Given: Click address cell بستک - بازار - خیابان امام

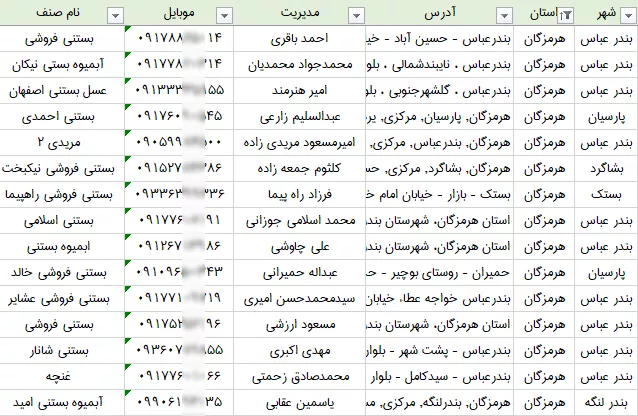Looking at the screenshot, I should (439, 195).
